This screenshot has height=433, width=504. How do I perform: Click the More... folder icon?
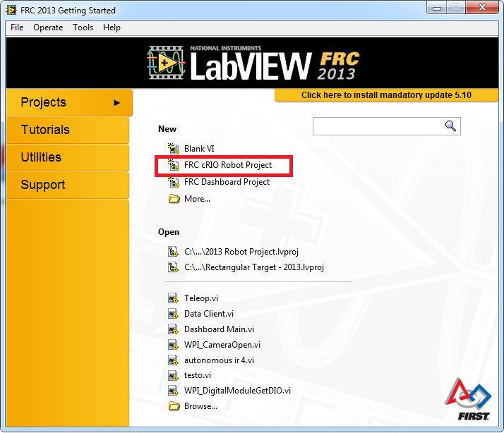[174, 199]
